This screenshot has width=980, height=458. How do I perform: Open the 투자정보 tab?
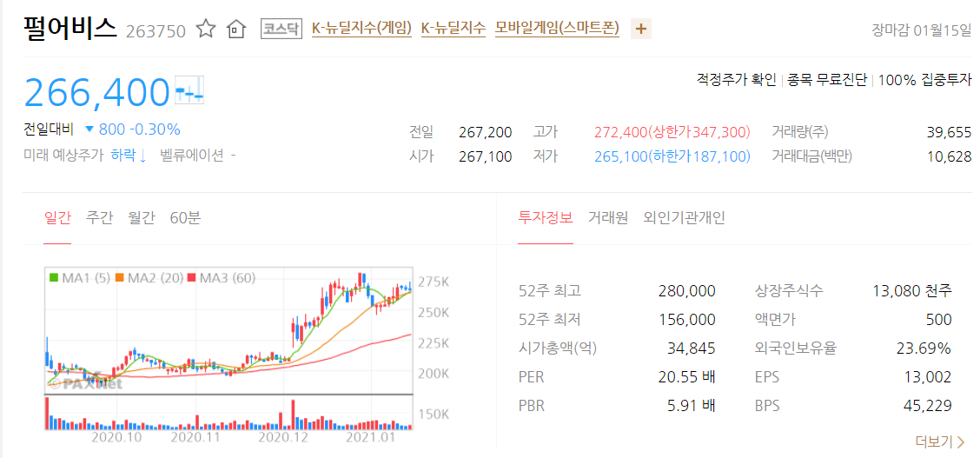(546, 218)
